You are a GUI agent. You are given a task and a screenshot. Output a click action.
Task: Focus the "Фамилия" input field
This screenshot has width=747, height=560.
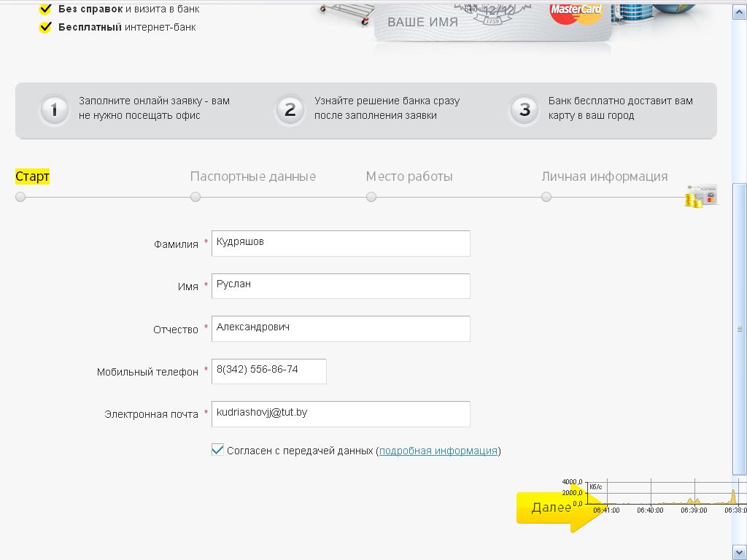pyautogui.click(x=341, y=244)
